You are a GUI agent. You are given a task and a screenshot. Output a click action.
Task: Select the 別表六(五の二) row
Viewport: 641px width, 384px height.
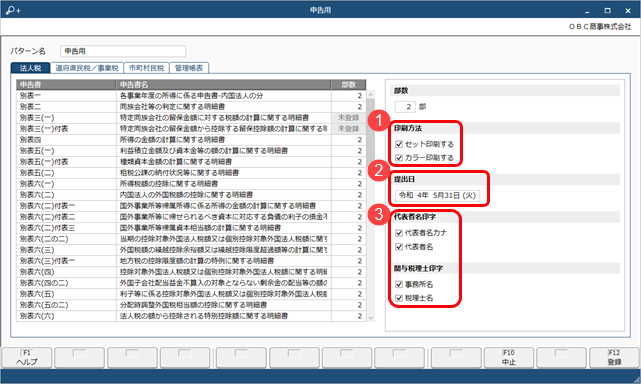tap(191, 305)
